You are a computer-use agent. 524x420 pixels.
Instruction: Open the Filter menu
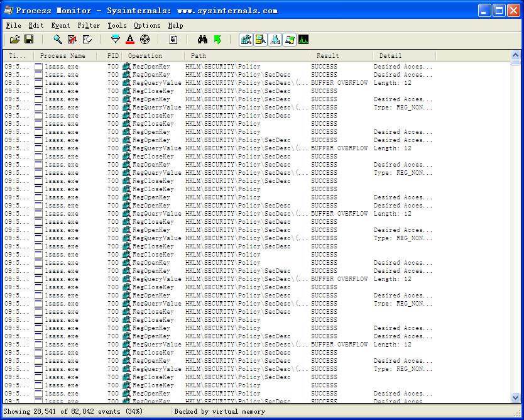(89, 25)
